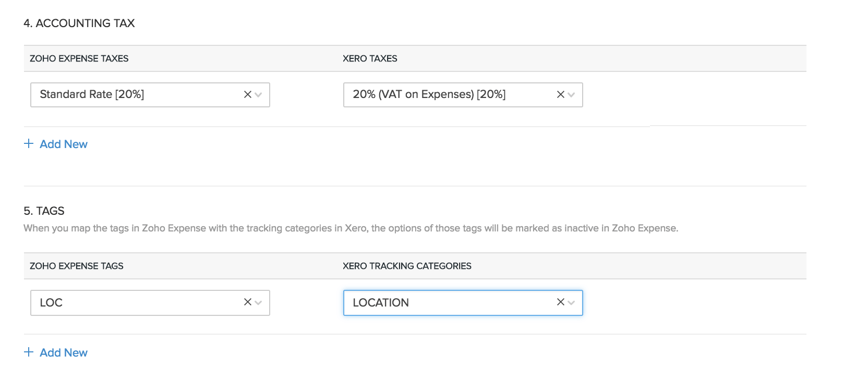Click the plus icon under Tags section
Image resolution: width=868 pixels, height=392 pixels.
pyautogui.click(x=29, y=352)
